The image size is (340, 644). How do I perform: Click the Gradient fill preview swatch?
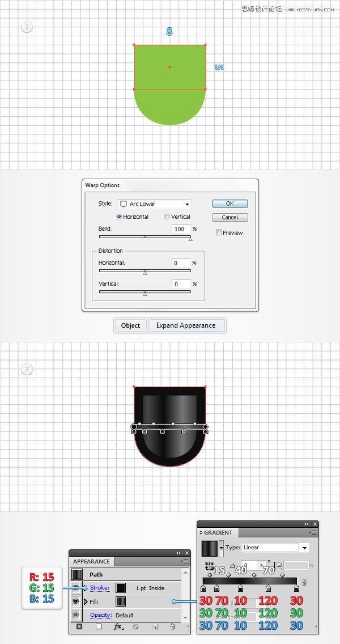pyautogui.click(x=210, y=549)
